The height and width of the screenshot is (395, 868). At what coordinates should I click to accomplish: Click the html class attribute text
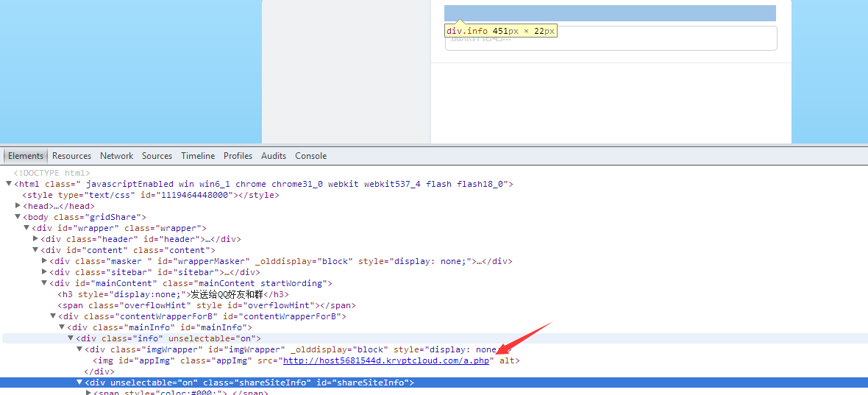tap(278, 184)
